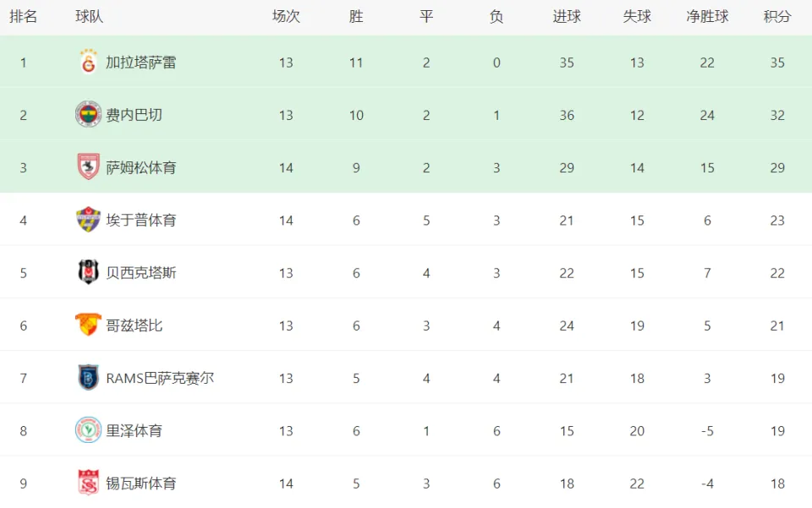The height and width of the screenshot is (508, 812).
Task: Click the Rizespor (里泽体育) circular logo
Action: pyautogui.click(x=88, y=430)
